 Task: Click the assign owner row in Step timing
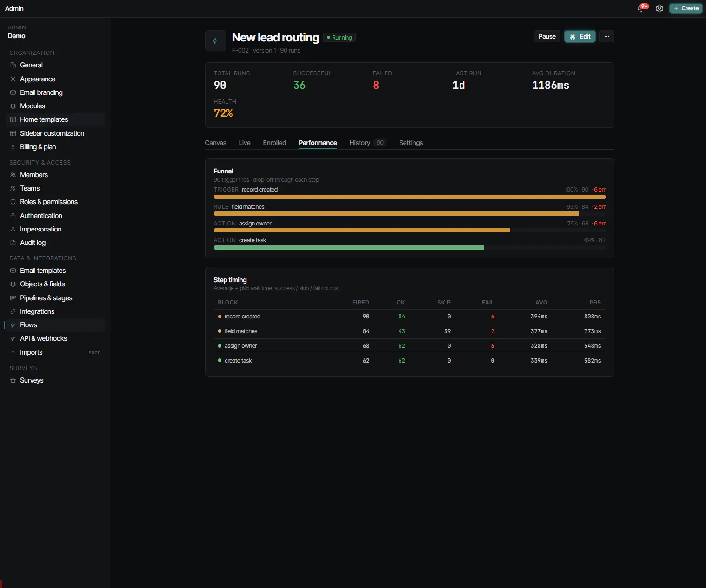409,346
